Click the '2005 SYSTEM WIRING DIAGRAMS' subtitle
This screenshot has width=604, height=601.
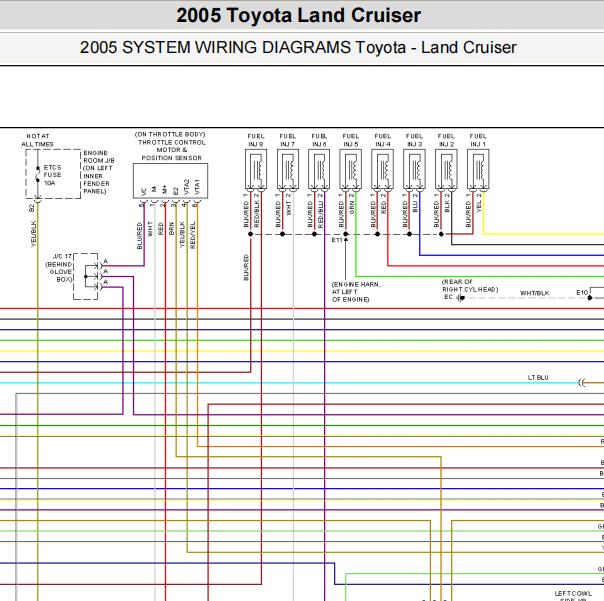pyautogui.click(x=298, y=47)
